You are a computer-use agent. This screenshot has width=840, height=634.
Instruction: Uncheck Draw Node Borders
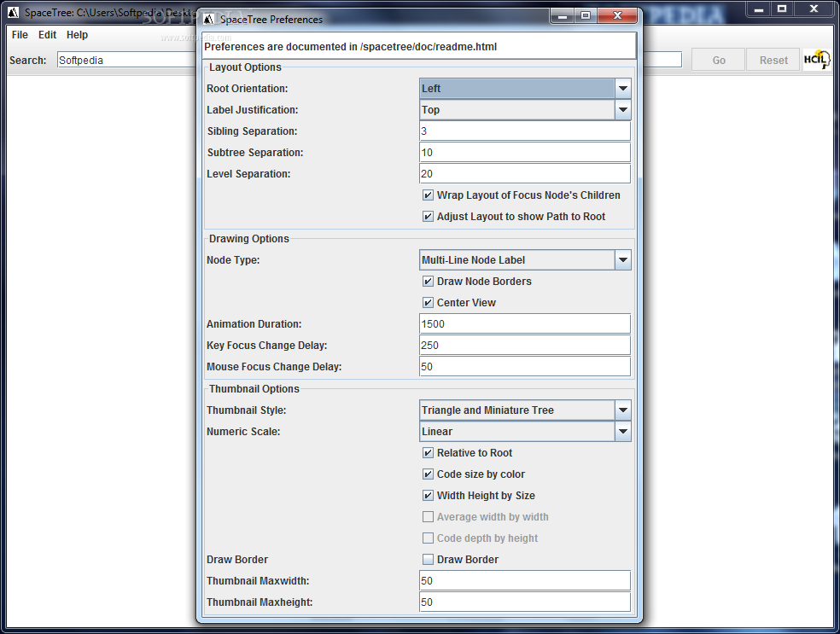[428, 282]
